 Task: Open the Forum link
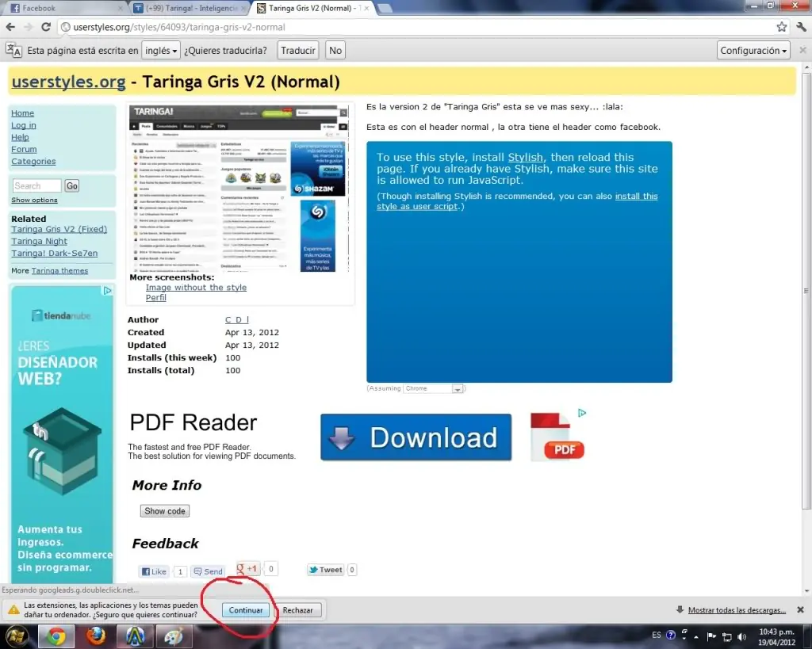pos(24,149)
